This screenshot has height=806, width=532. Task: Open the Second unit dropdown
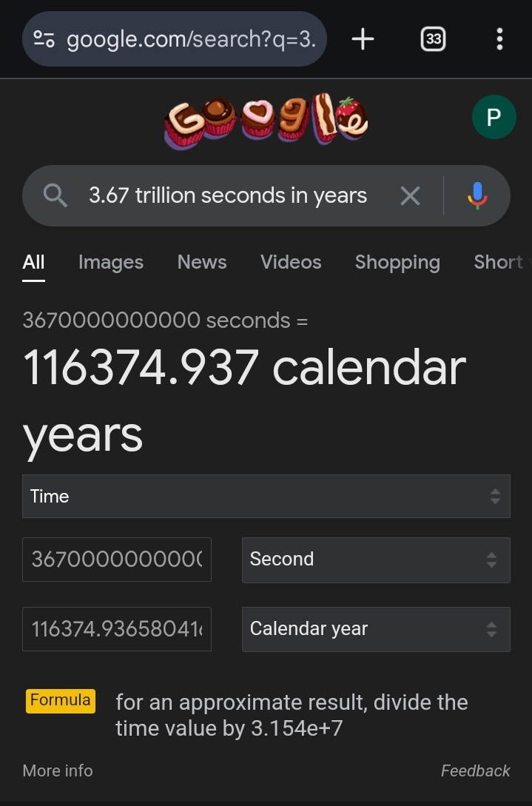click(376, 560)
